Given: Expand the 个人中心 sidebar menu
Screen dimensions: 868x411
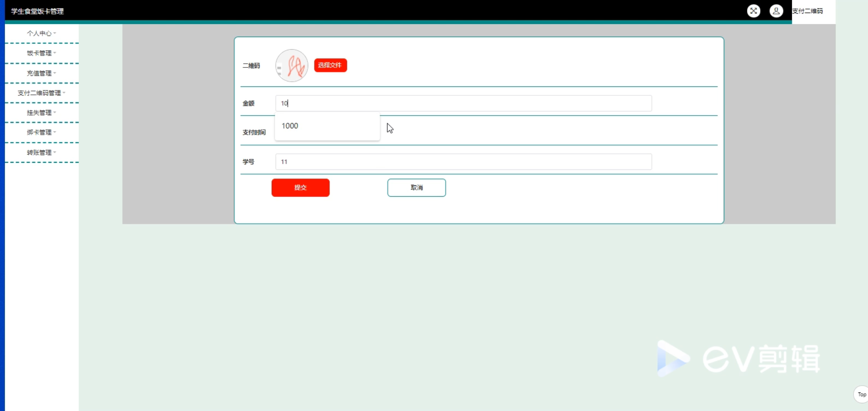Looking at the screenshot, I should pyautogui.click(x=42, y=33).
